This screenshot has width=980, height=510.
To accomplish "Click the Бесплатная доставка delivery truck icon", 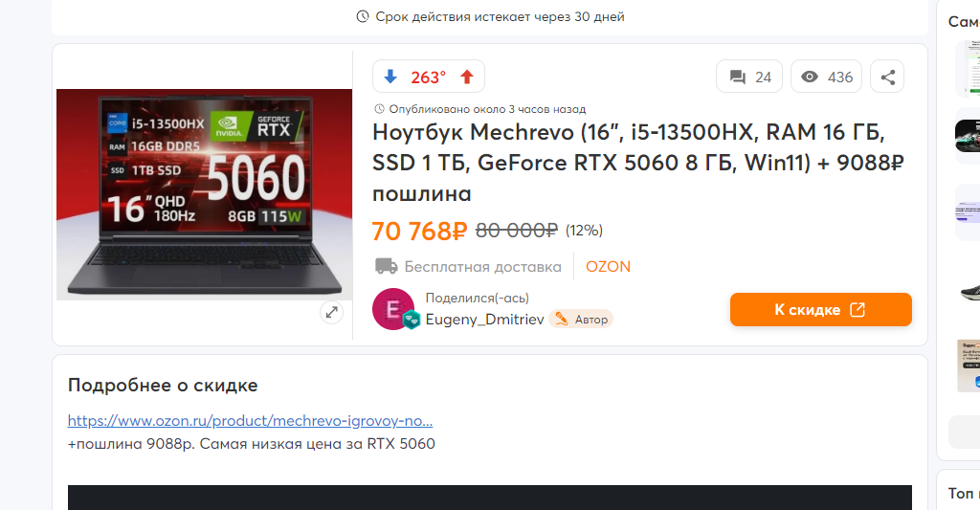I will (x=387, y=266).
